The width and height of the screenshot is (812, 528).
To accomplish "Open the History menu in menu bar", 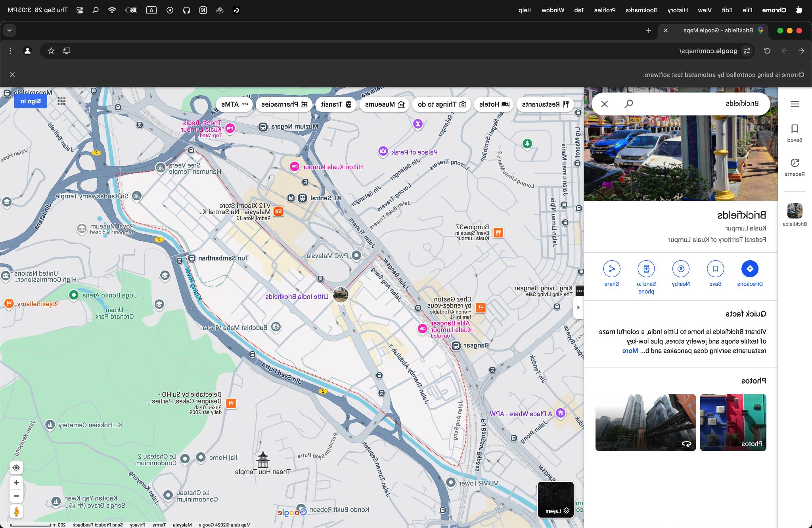I will coord(678,10).
